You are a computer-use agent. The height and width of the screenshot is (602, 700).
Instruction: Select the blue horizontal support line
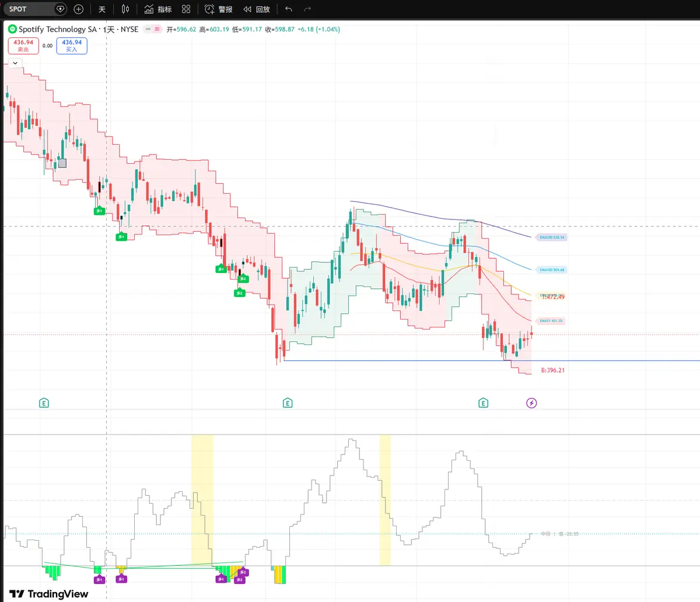point(491,360)
